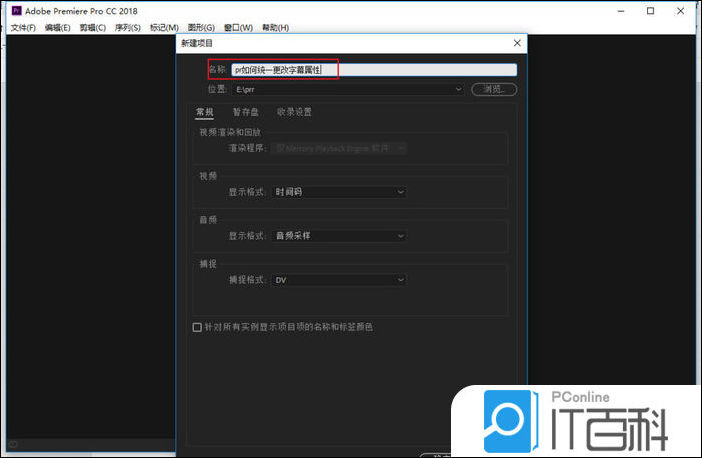Close the 新建项目 dialog
Viewport: 702px width, 458px height.
pos(517,43)
